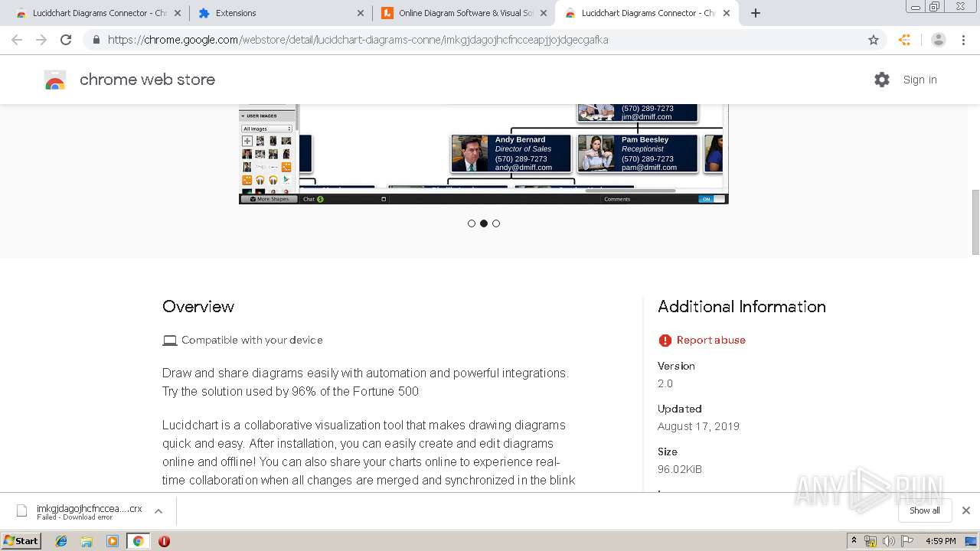
Task: Expand options for failed crx download
Action: pyautogui.click(x=158, y=511)
